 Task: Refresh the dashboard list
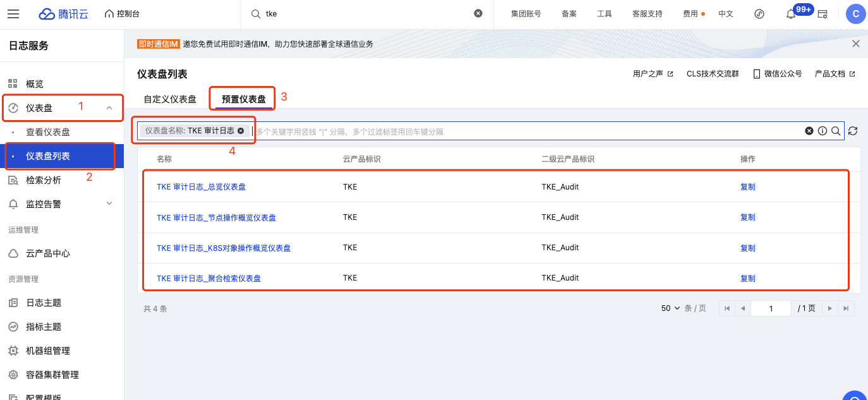click(x=853, y=131)
